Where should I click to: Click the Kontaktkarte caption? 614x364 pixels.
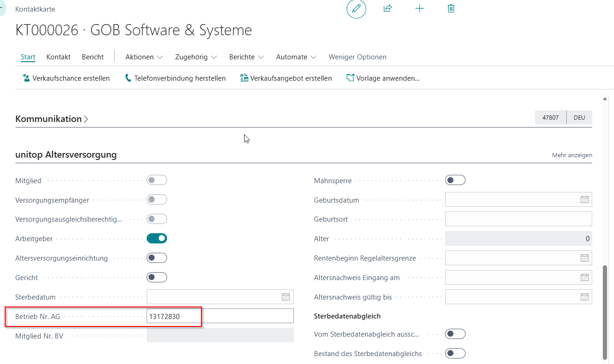click(x=35, y=9)
